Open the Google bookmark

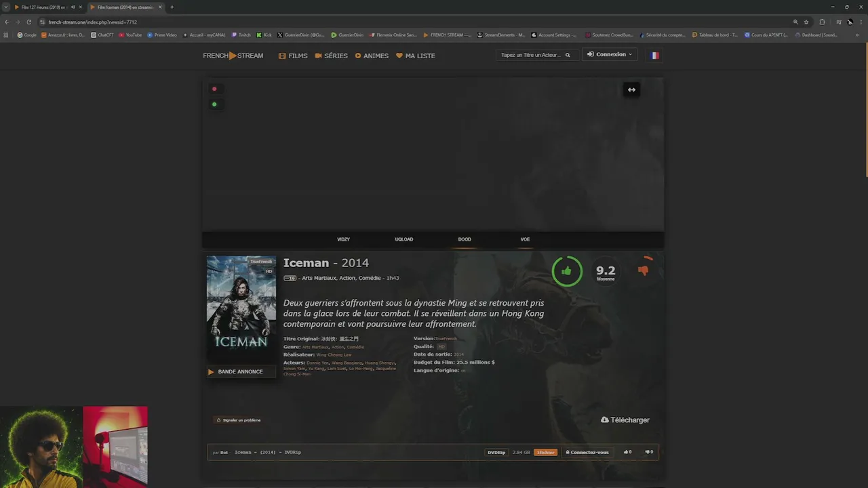[x=27, y=35]
